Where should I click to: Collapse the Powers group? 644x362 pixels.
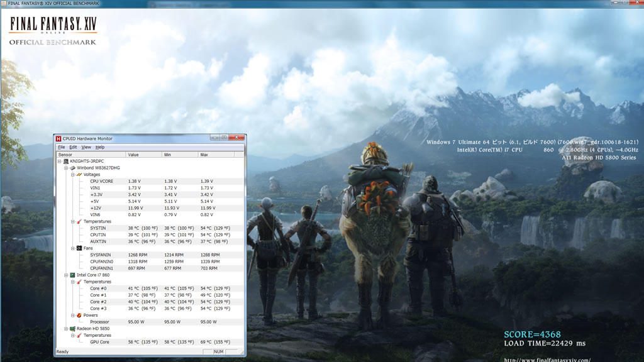pos(73,315)
